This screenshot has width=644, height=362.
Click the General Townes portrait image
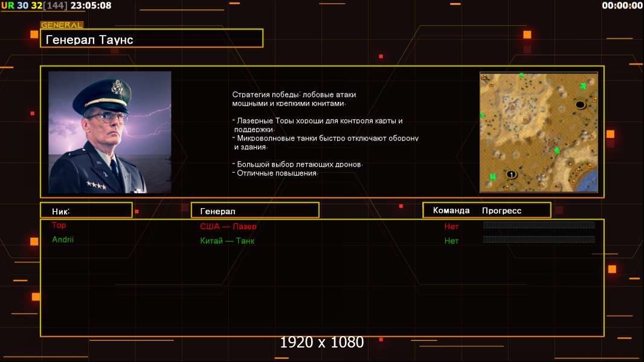point(110,132)
